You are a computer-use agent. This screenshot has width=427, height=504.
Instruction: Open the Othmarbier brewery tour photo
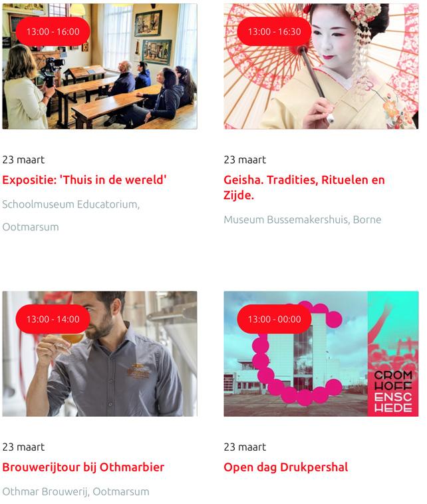tap(100, 354)
